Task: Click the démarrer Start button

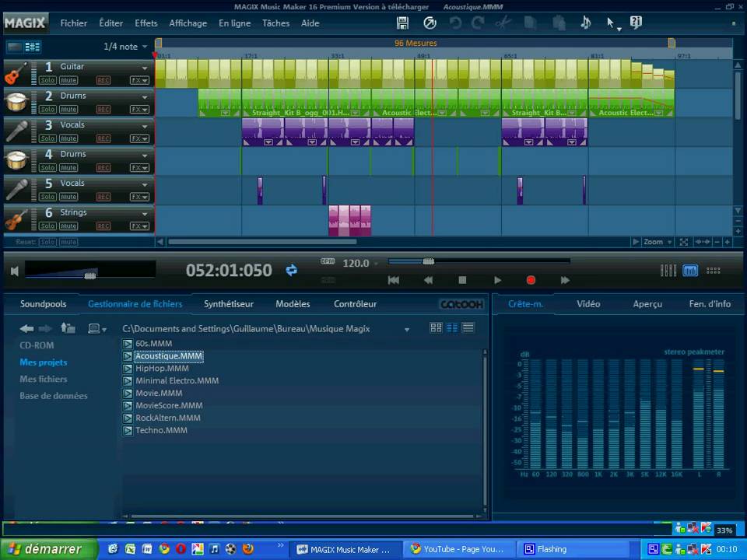Action: tap(48, 549)
